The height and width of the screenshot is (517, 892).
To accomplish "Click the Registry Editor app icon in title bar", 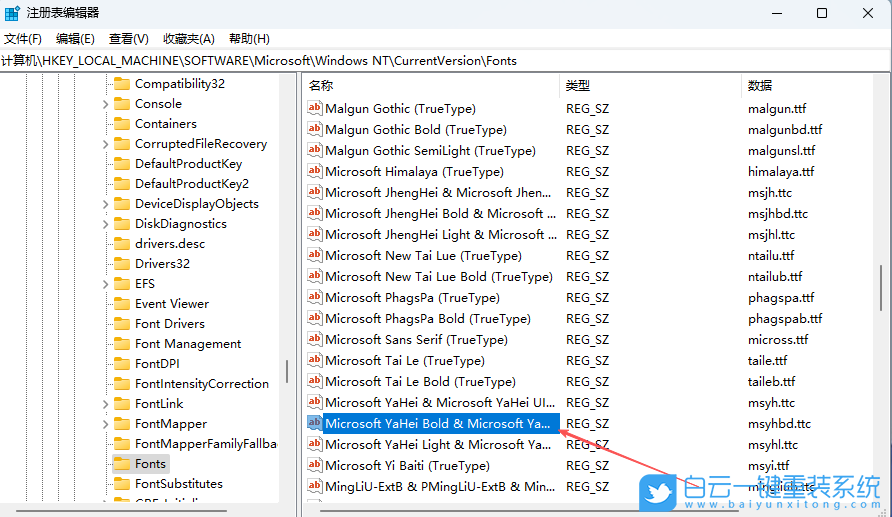I will point(12,13).
